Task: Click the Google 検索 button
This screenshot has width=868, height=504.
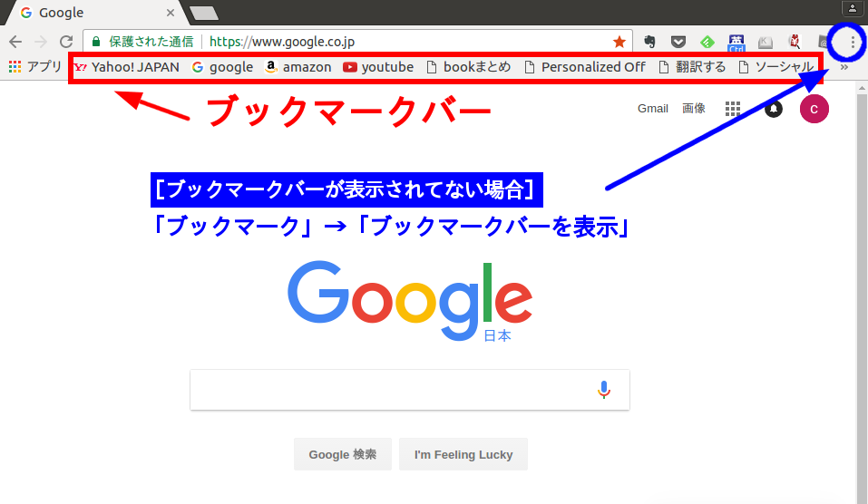Action: coord(343,454)
